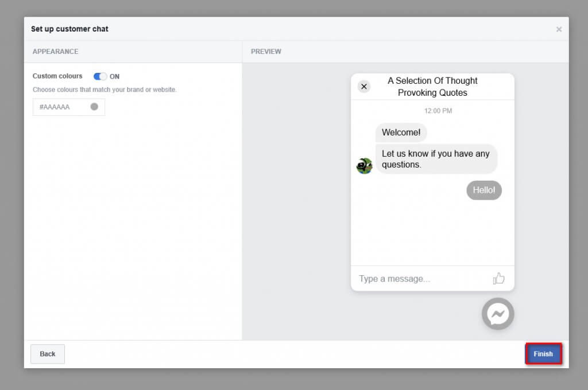Viewport: 588px width, 390px height.
Task: Click the page avatar in chat preview
Action: 364,166
